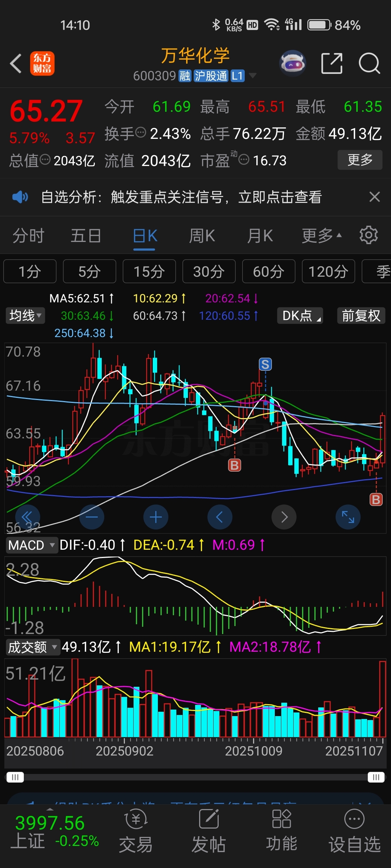Tap 融 margin tag
The width and height of the screenshot is (391, 868).
185,76
